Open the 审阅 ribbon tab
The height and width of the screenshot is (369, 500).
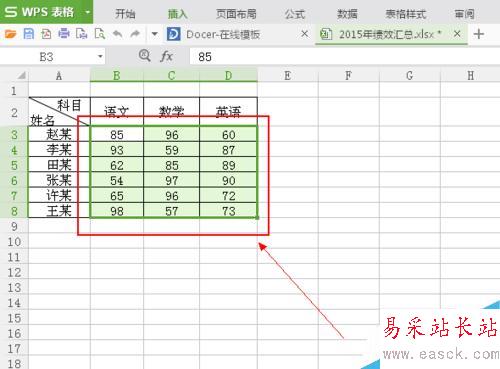click(464, 14)
